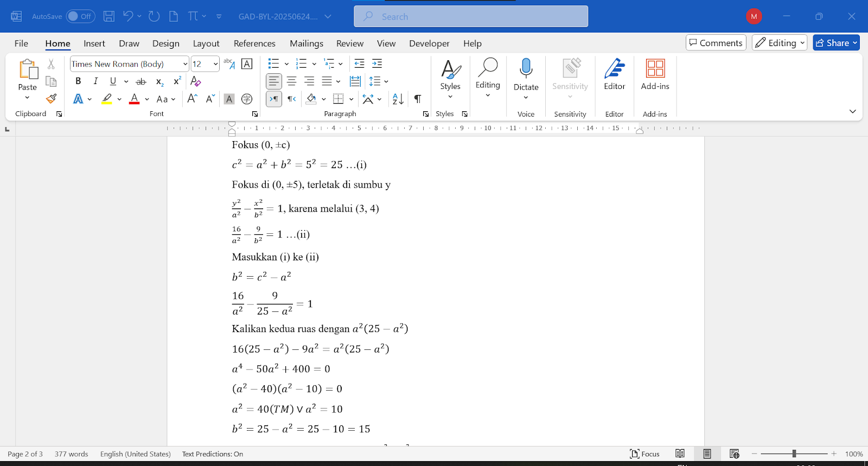Viewport: 868px width, 466px height.
Task: Click the Character Border icon
Action: (247, 64)
